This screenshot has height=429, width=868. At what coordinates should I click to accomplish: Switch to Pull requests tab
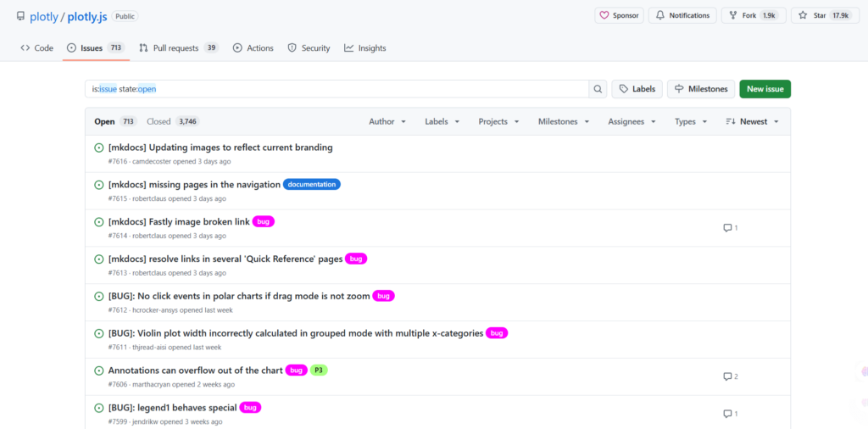(178, 48)
